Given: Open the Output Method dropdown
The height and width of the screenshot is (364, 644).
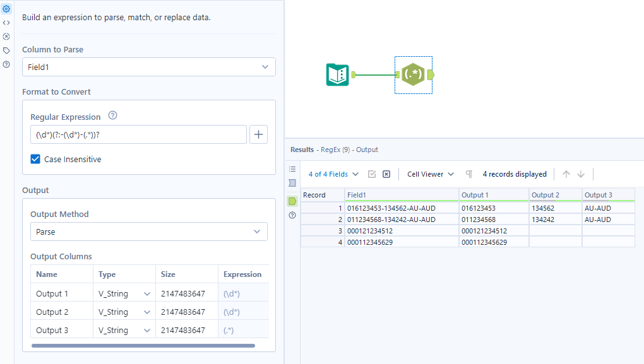Looking at the screenshot, I should pos(148,232).
